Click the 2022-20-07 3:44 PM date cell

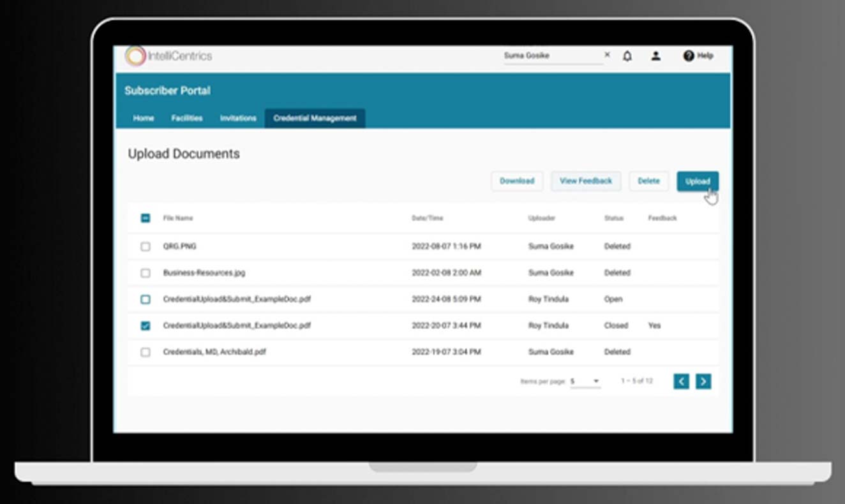point(446,326)
